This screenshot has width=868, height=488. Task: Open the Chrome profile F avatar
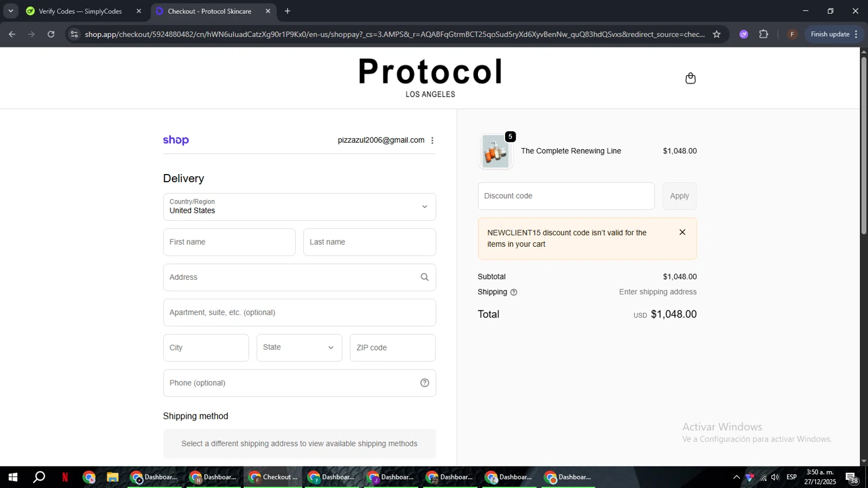point(792,34)
